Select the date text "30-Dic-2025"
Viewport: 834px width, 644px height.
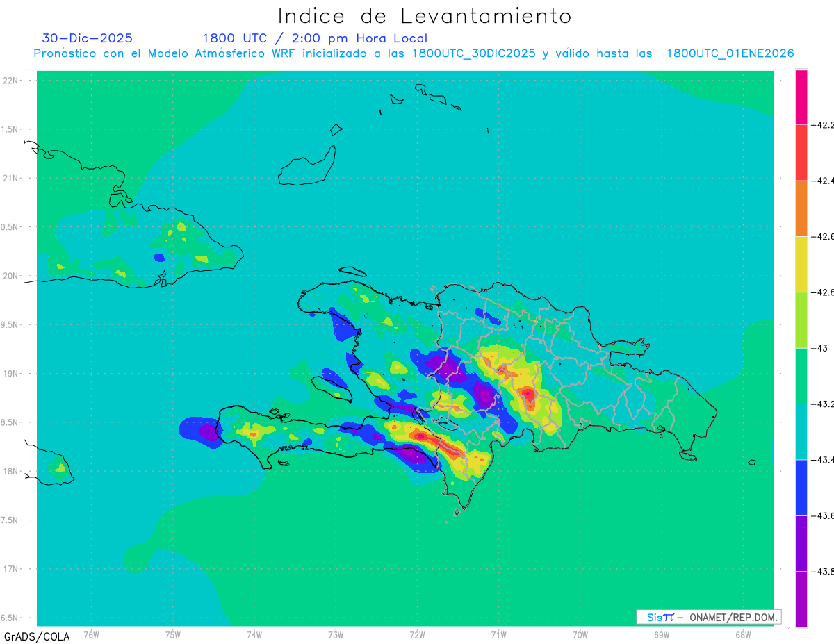point(87,38)
